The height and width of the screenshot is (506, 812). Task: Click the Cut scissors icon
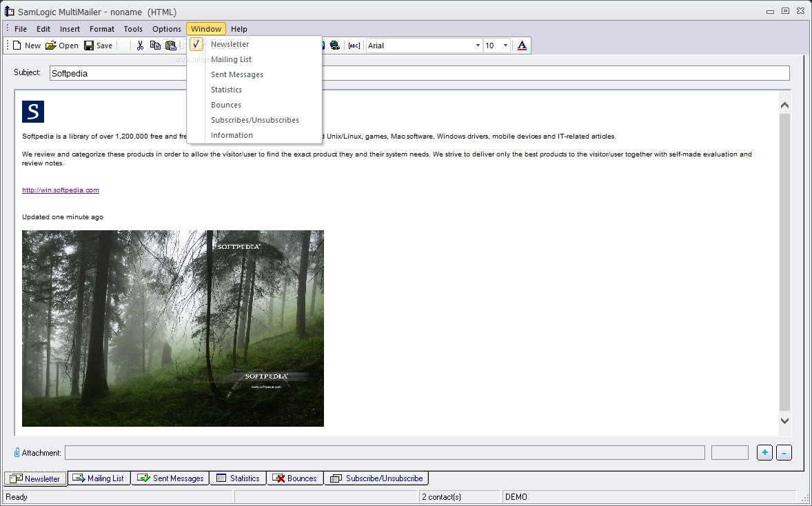point(140,45)
